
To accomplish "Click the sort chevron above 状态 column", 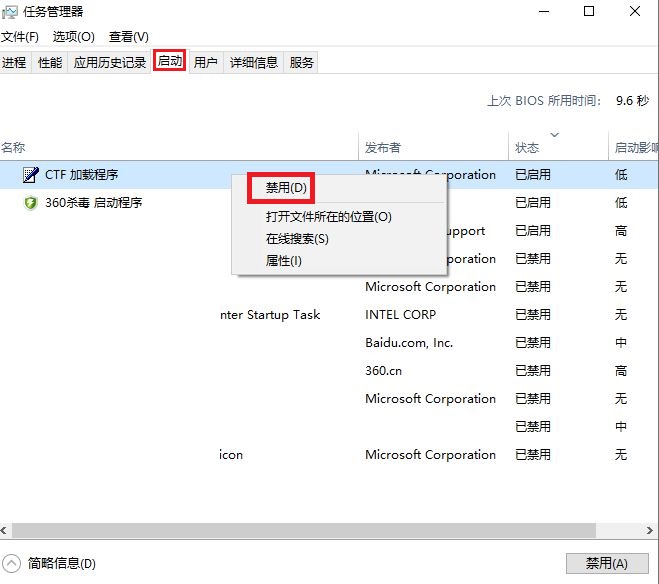I will click(x=554, y=135).
